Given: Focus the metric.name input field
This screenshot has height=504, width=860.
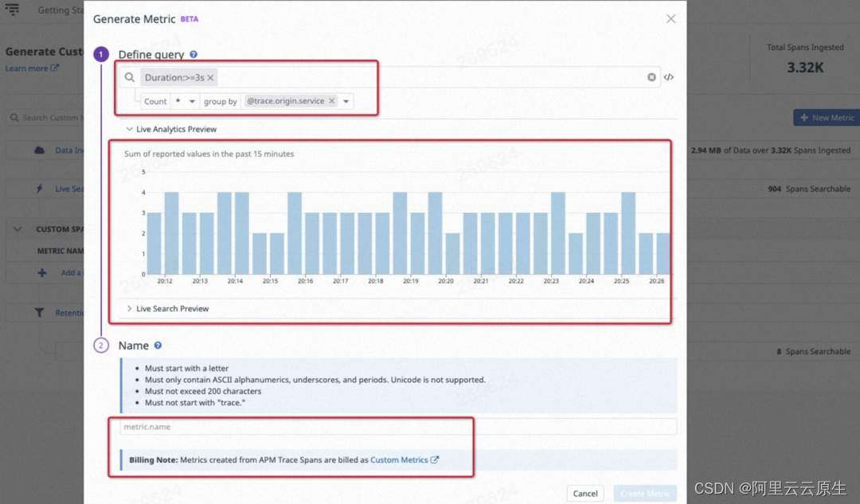Looking at the screenshot, I should [x=398, y=427].
